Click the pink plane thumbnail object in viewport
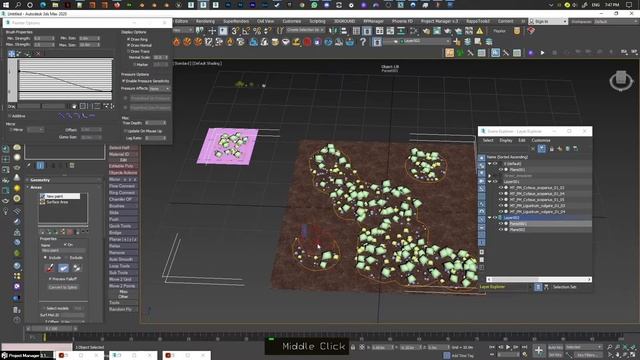The image size is (640, 360). click(x=227, y=146)
